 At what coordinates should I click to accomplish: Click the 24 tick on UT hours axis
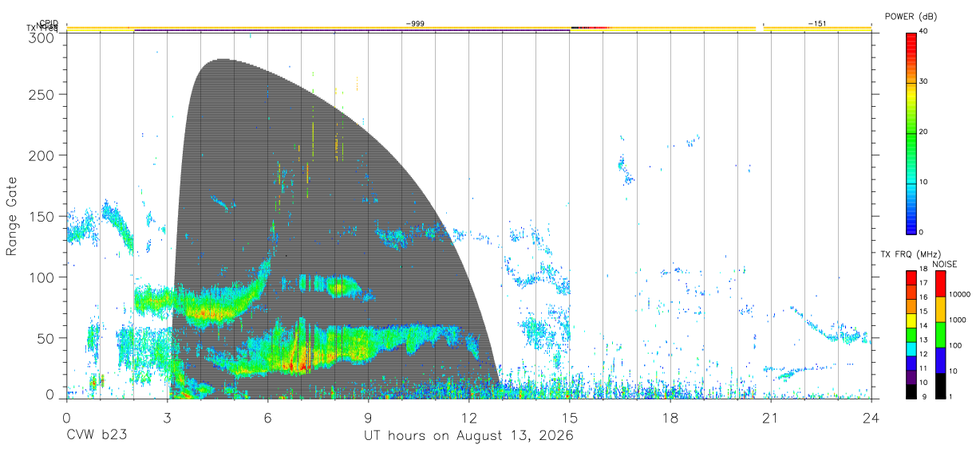click(x=871, y=417)
